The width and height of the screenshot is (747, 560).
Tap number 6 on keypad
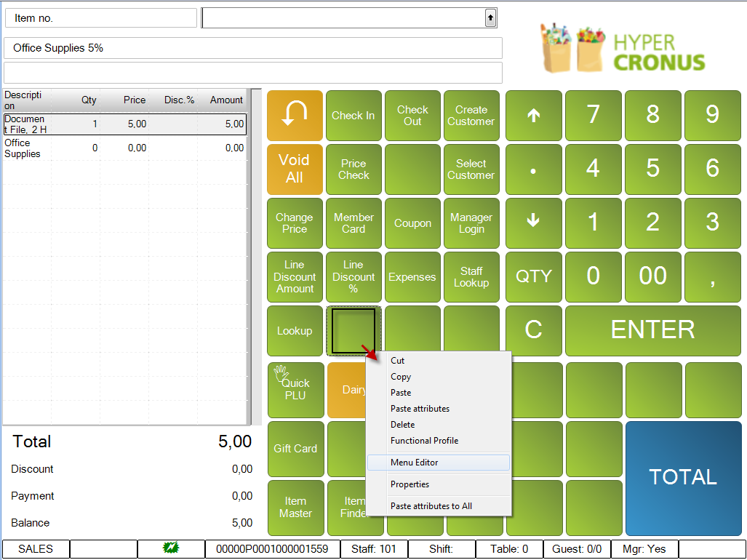tap(713, 169)
